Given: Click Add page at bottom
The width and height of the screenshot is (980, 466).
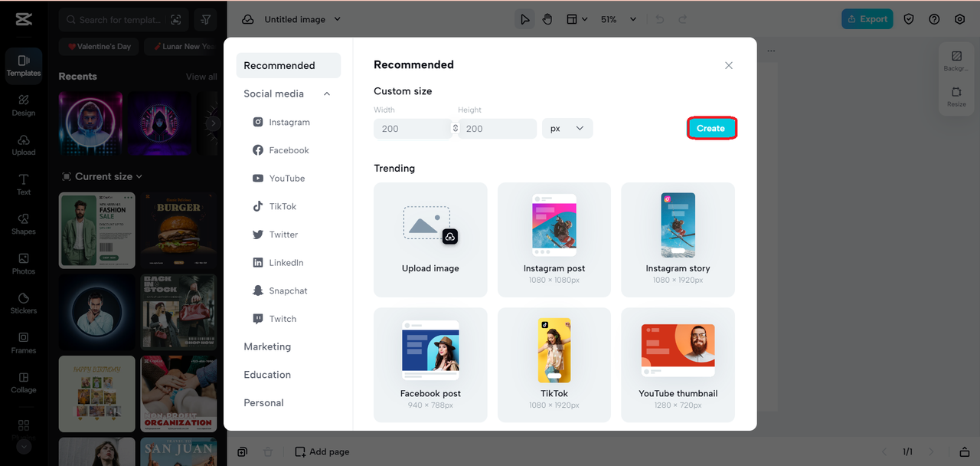Looking at the screenshot, I should [322, 452].
